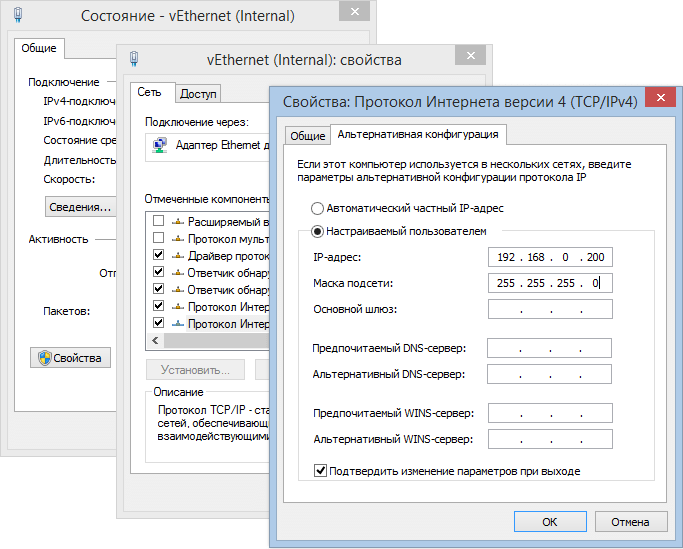
Task: Toggle the checkbox for Расширяемый component
Action: click(x=159, y=221)
